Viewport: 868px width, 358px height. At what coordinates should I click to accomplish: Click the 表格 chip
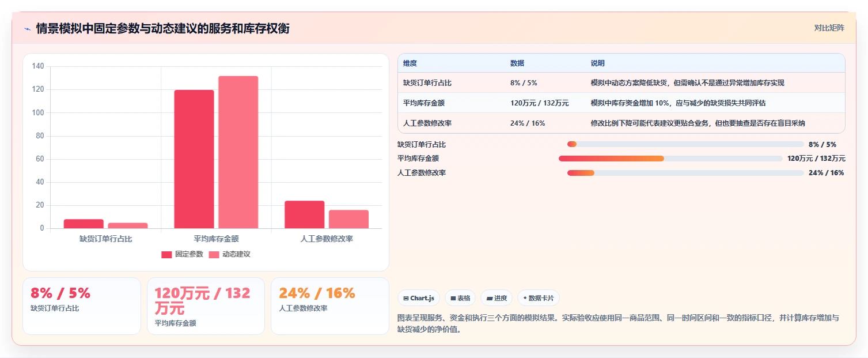460,298
